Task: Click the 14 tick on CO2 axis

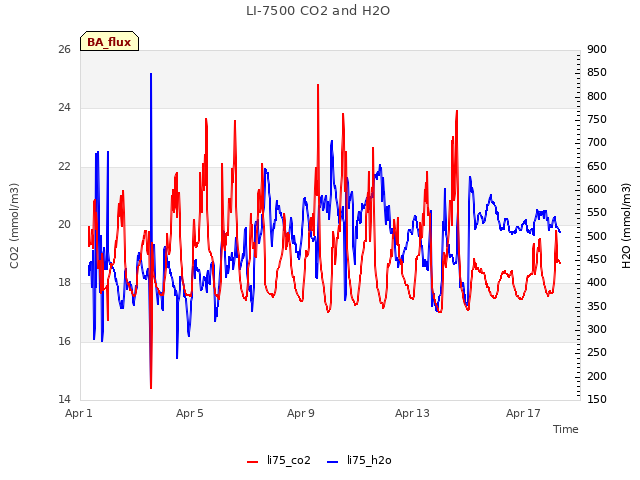Action: pyautogui.click(x=64, y=399)
